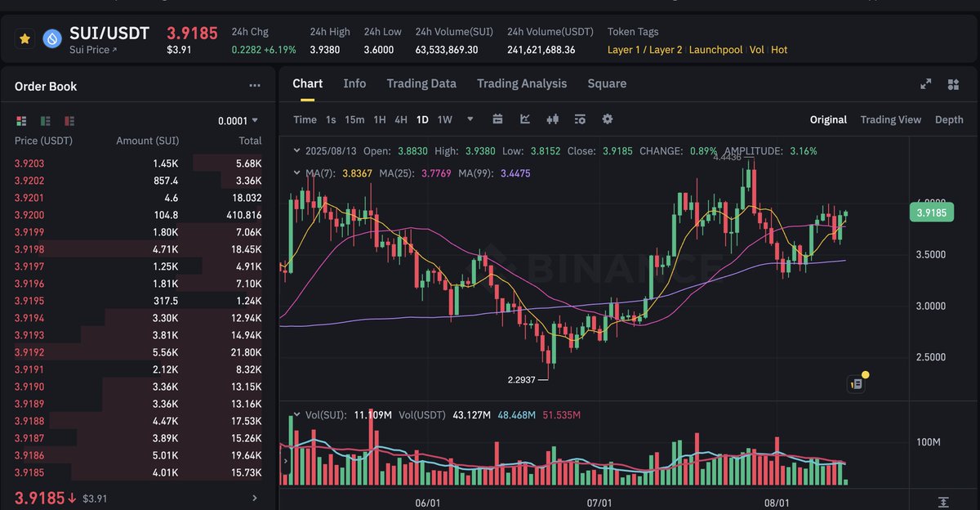The height and width of the screenshot is (510, 980).
Task: Select the 1s chart interval
Action: click(331, 119)
